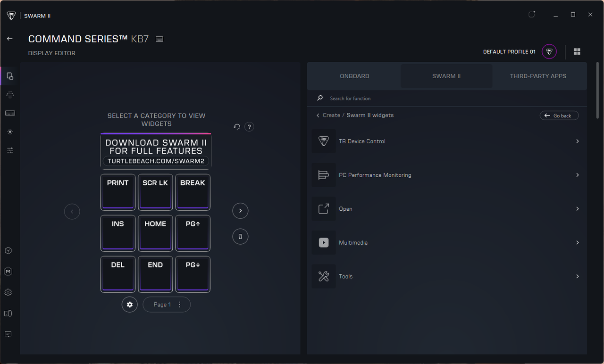Select the DEL display key
The image size is (604, 364).
click(x=118, y=274)
